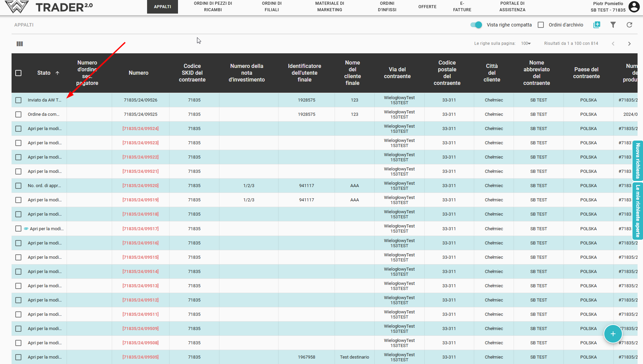Select the row checkbox for order 71835/24/09526

pyautogui.click(x=18, y=100)
